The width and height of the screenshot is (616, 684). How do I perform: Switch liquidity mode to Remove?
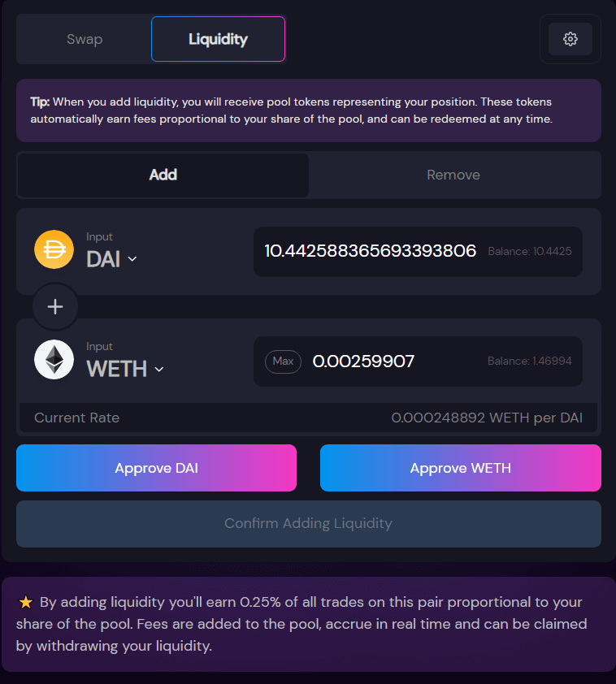pyautogui.click(x=453, y=175)
